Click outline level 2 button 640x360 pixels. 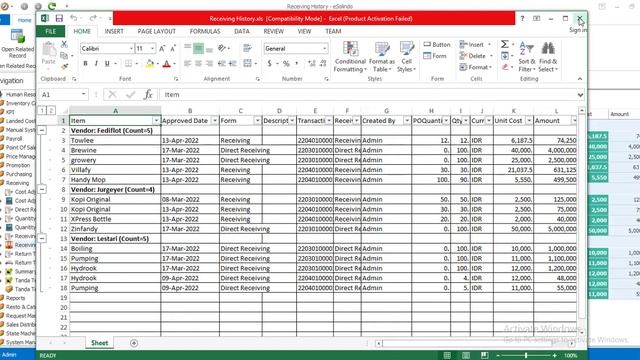coord(51,111)
